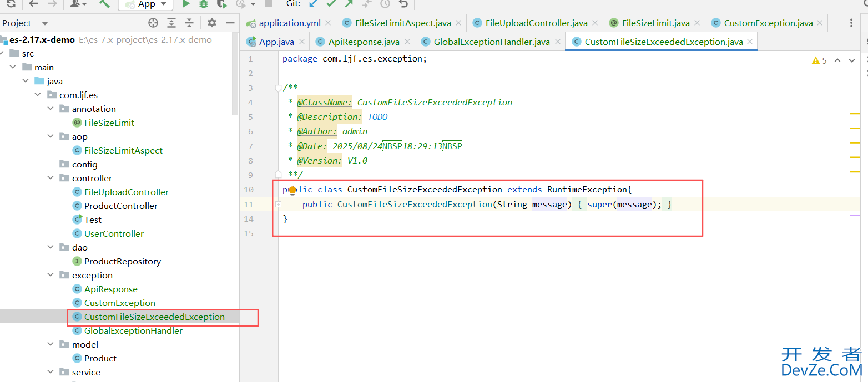Build project with the hammer icon
868x382 pixels.
[104, 3]
